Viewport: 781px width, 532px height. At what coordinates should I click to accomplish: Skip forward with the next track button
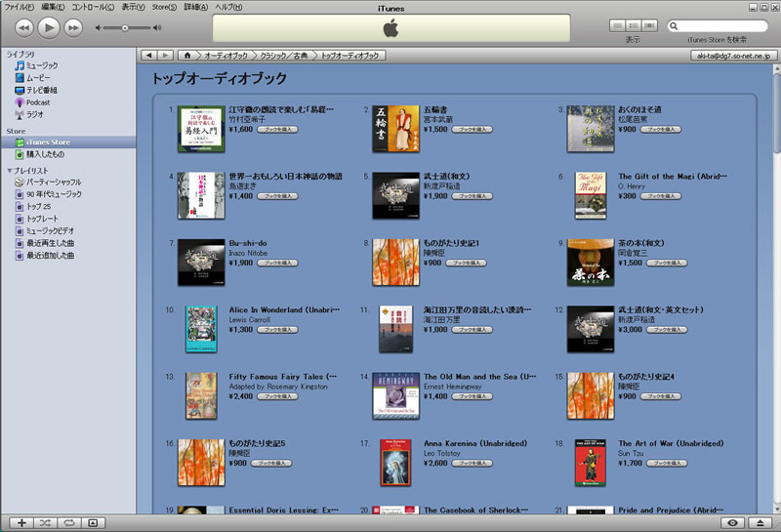(74, 27)
